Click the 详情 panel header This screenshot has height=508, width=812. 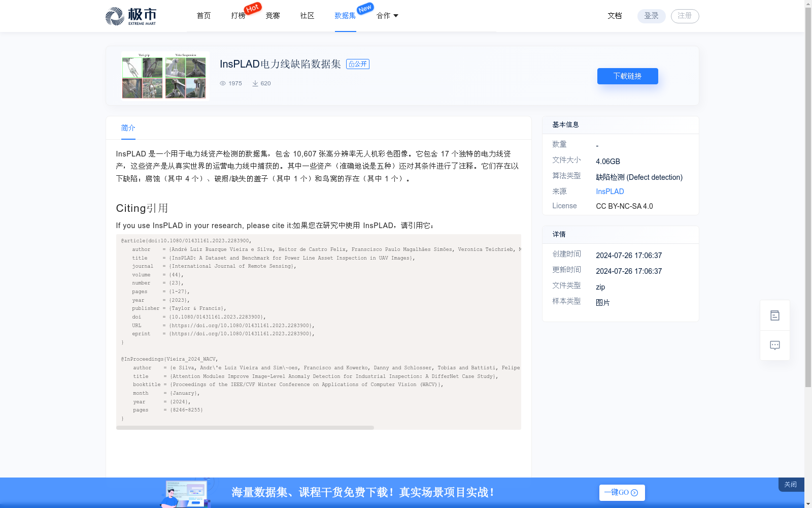621,235
